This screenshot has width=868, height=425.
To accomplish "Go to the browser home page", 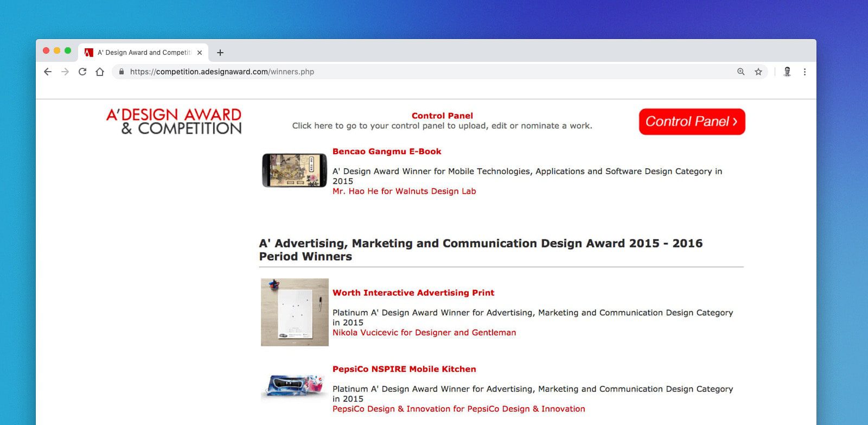I will 100,72.
